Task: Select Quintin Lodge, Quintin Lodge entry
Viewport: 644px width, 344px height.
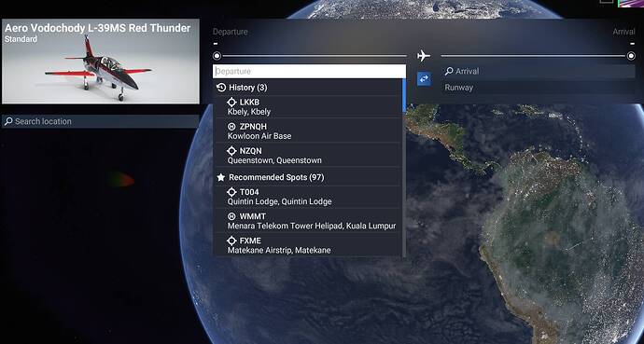Action: tap(307, 197)
